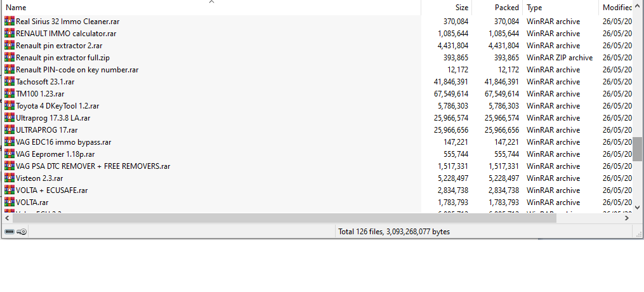
Task: Select file name VAG Eepromer 1.18p.rar
Action: click(x=55, y=154)
